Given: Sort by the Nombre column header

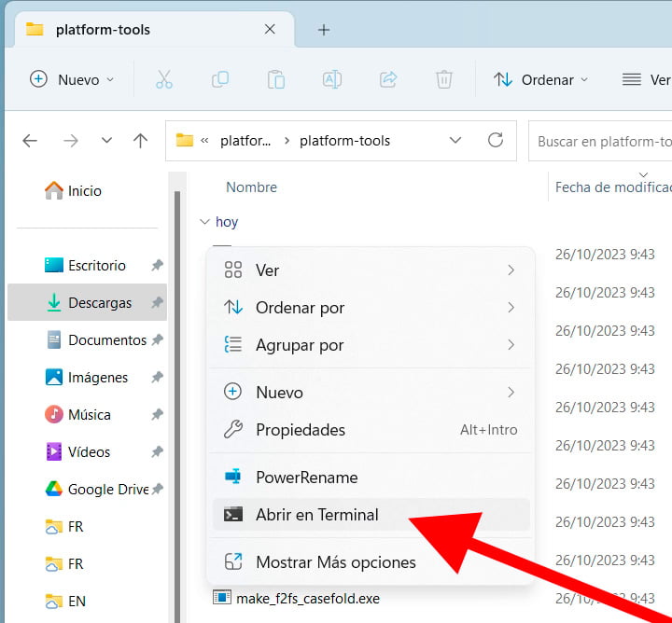Looking at the screenshot, I should click(x=252, y=187).
